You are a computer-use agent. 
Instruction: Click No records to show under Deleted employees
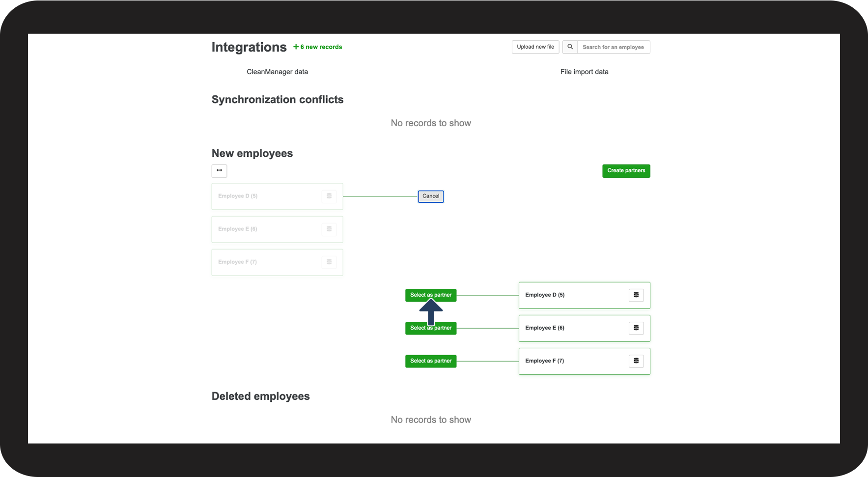pyautogui.click(x=431, y=420)
